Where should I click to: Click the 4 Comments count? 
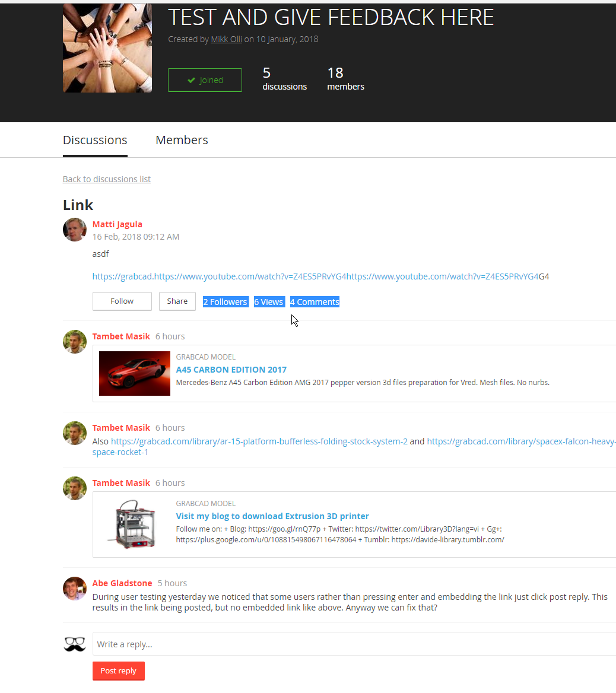(x=315, y=302)
